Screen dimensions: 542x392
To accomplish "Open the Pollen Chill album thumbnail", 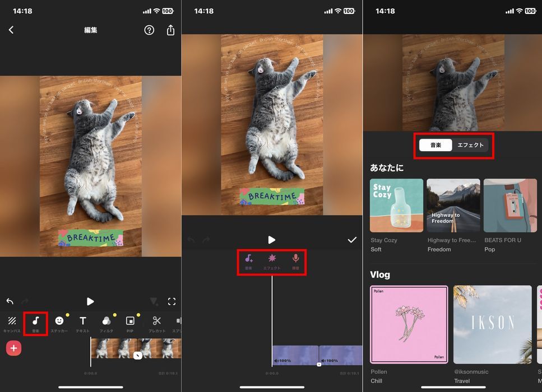I will 409,324.
